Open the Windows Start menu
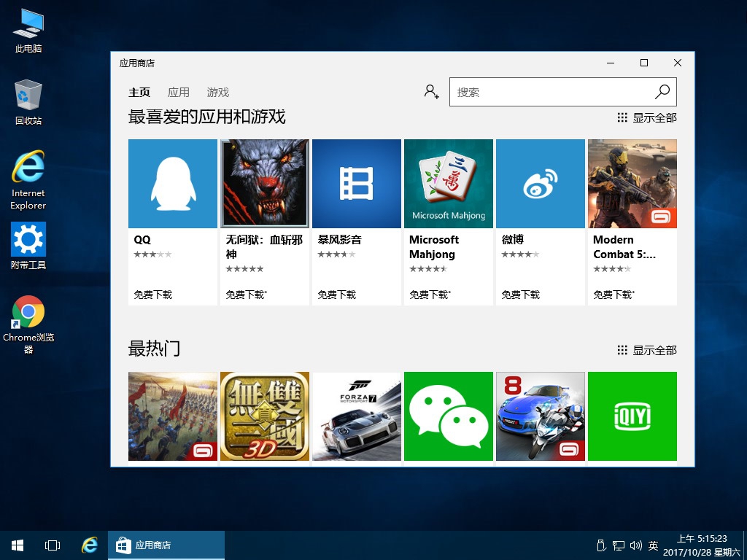 click(18, 545)
